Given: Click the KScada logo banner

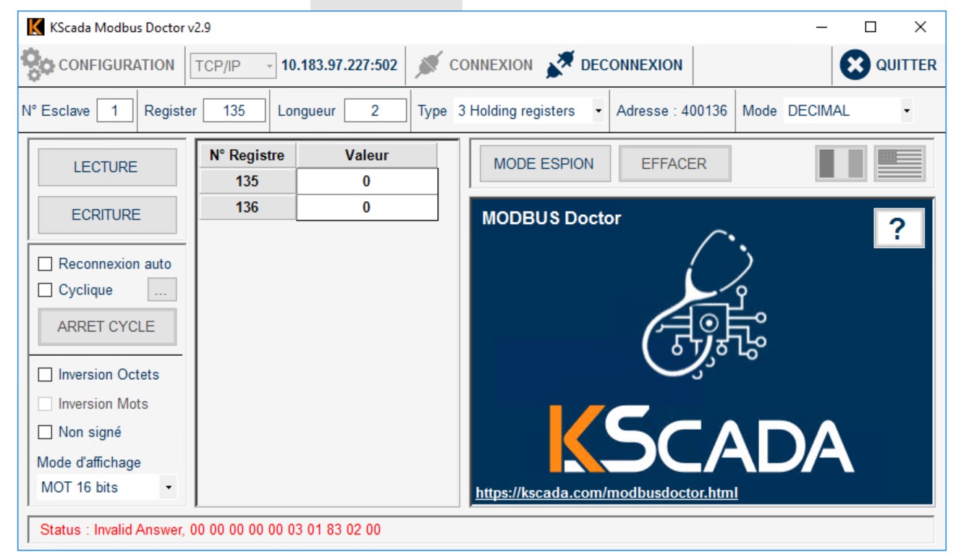Looking at the screenshot, I should 701,438.
